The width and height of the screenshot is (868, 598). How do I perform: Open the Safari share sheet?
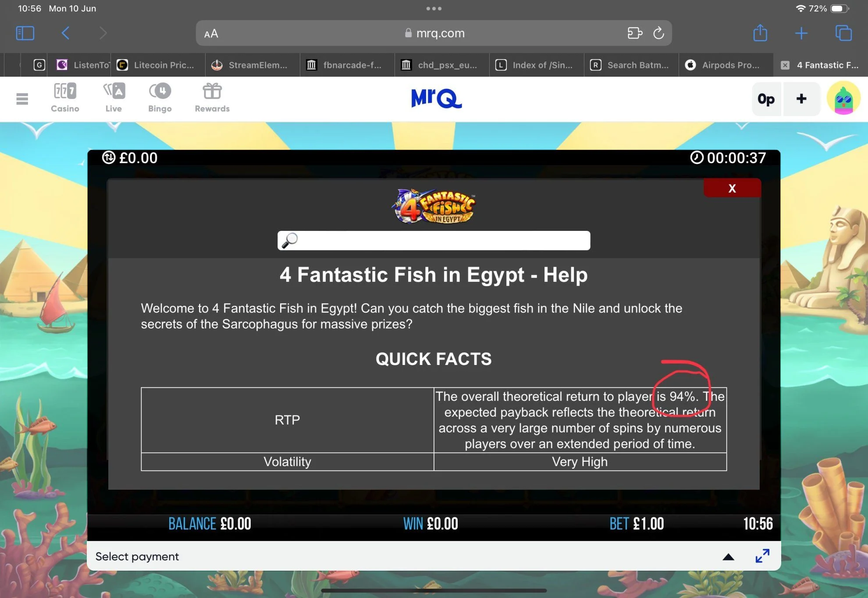point(760,33)
